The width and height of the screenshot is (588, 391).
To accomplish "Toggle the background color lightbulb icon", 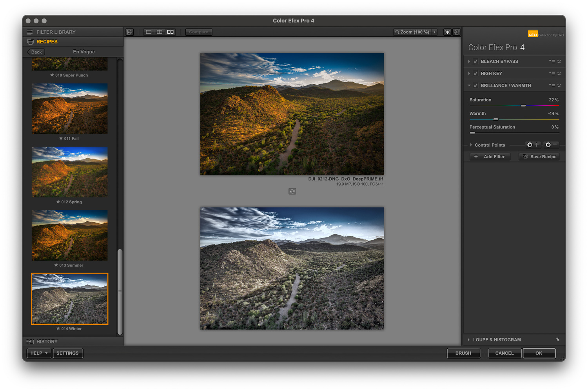I will [447, 32].
